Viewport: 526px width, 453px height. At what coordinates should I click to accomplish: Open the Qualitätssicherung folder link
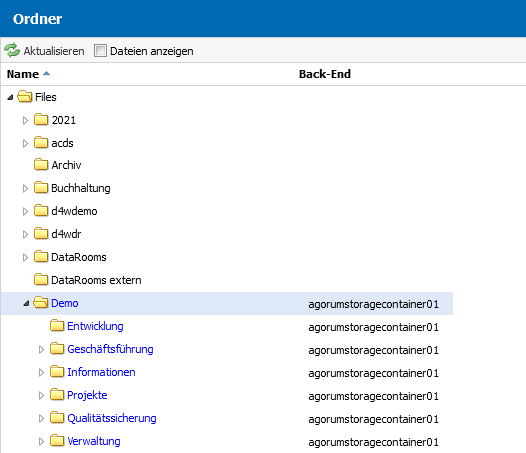click(112, 418)
